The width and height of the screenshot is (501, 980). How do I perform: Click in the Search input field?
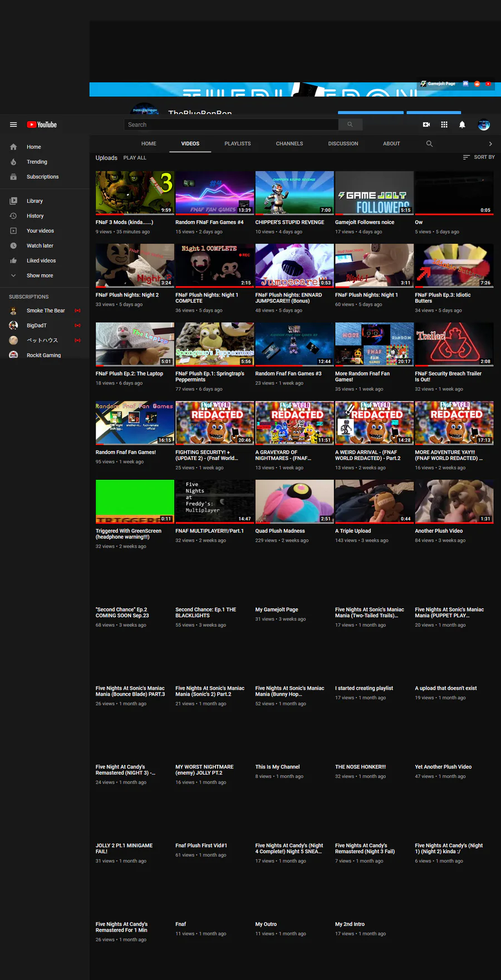coord(231,125)
